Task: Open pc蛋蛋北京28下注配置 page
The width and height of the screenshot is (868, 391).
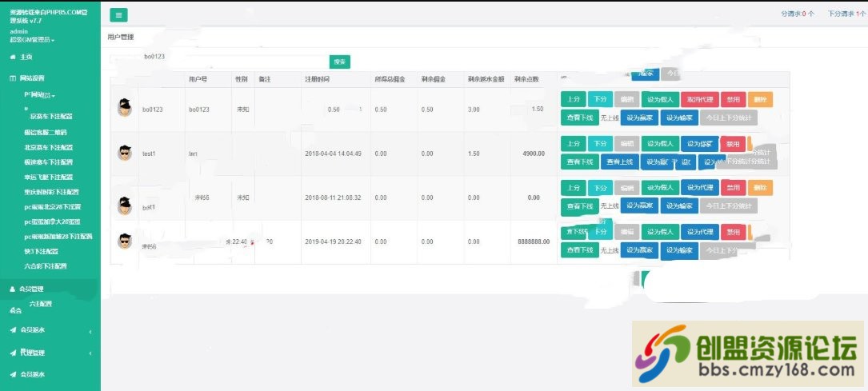Action: (53, 207)
